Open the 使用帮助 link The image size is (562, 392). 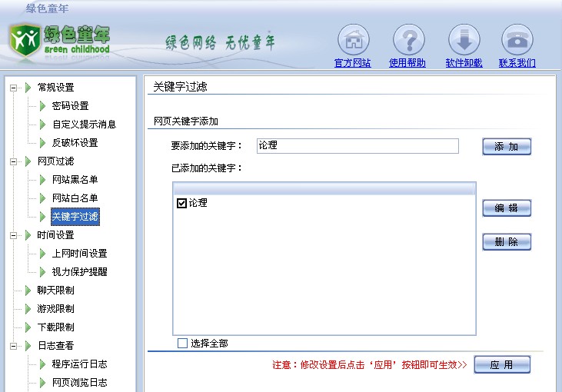point(407,63)
